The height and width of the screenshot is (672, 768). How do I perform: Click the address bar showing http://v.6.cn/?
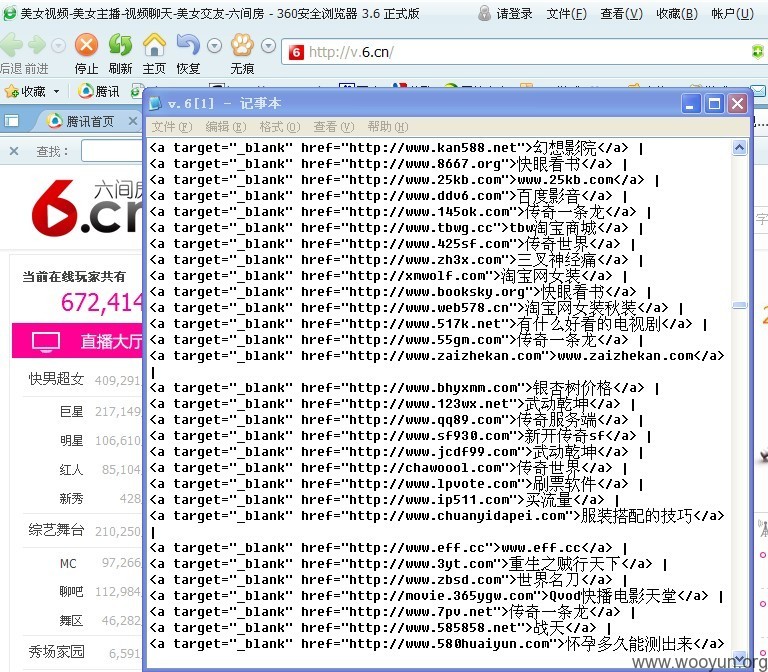tap(524, 52)
